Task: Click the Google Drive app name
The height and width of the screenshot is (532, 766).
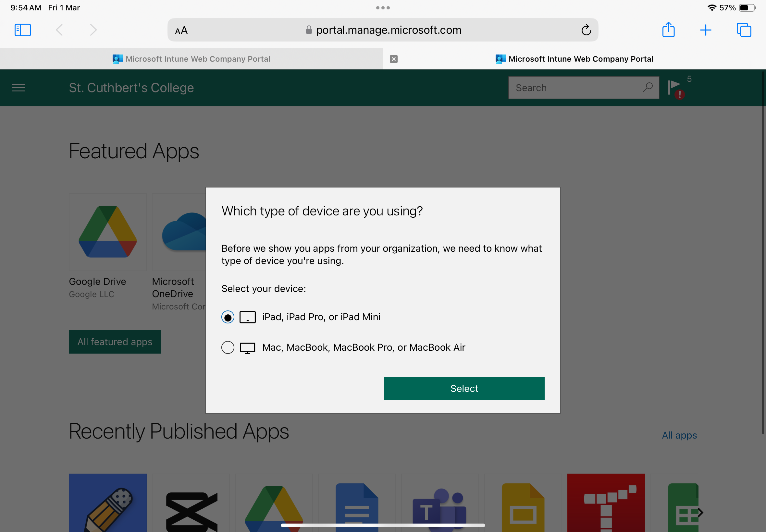Action: pos(97,282)
